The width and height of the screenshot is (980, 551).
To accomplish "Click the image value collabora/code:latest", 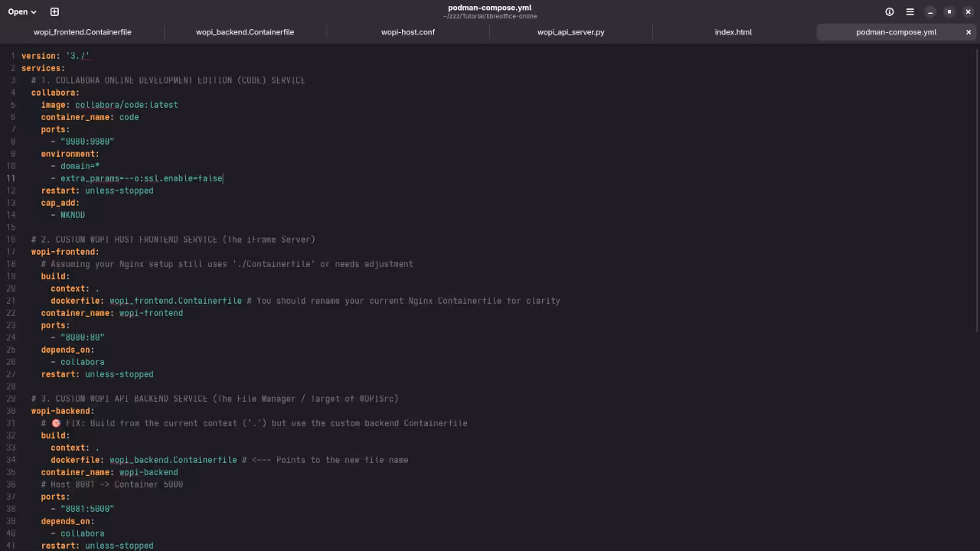I will coord(126,105).
